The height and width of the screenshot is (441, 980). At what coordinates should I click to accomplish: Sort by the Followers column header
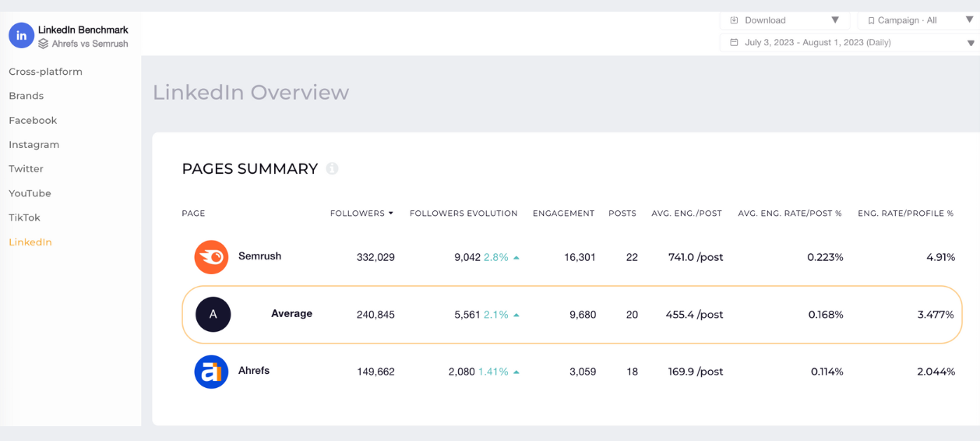pyautogui.click(x=361, y=213)
